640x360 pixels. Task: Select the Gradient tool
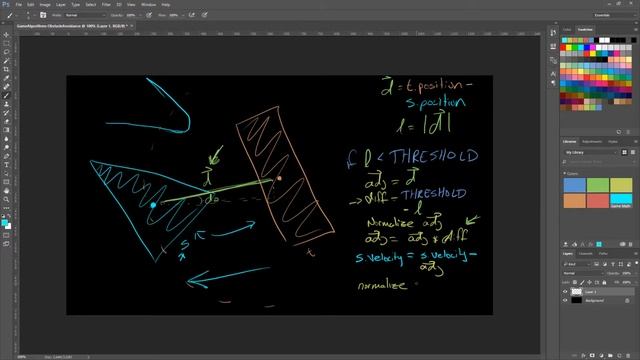pyautogui.click(x=6, y=130)
